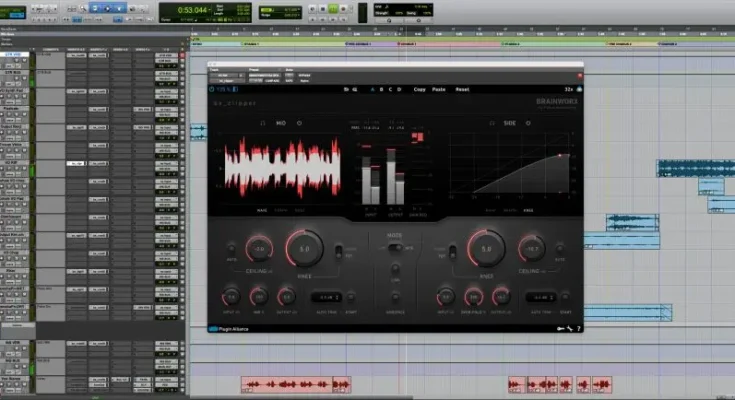Adjust the MID Knee knob
The image size is (735, 400).
click(304, 248)
